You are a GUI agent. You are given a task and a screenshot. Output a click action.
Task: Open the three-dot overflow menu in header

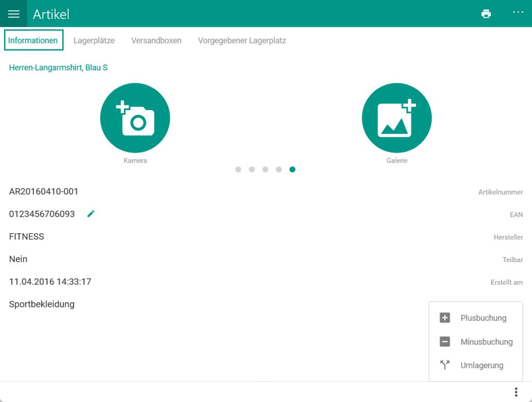(x=518, y=12)
